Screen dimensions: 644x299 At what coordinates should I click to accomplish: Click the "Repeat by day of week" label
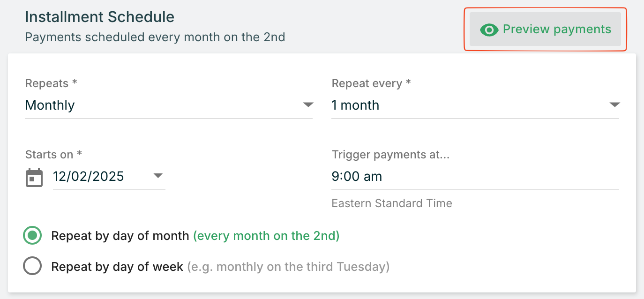[117, 267]
